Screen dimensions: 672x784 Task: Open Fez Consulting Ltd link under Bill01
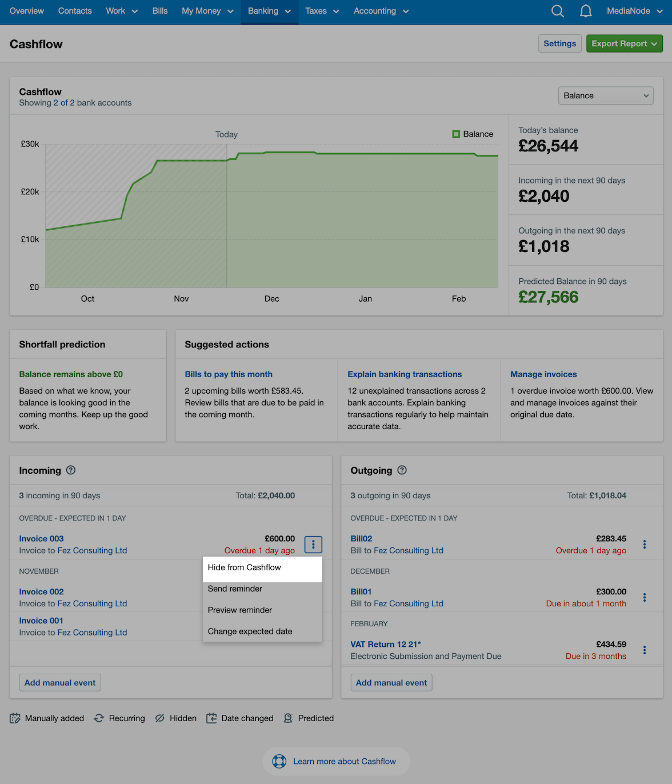click(x=409, y=604)
